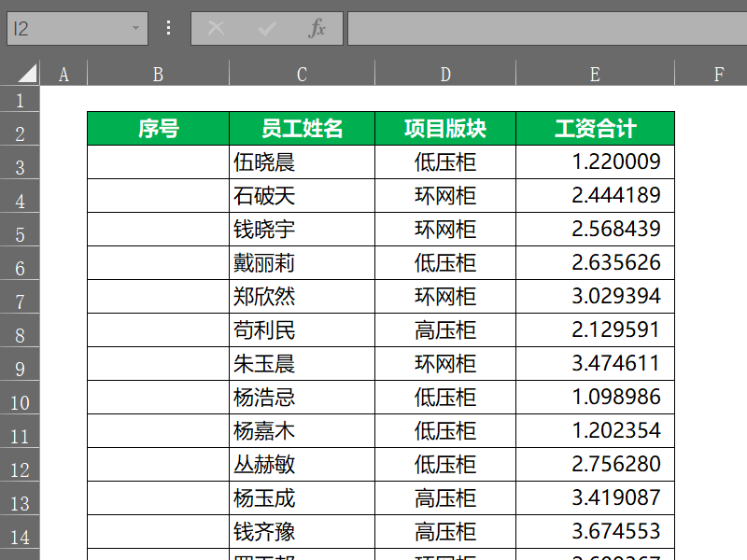
Task: Click the 工资合计 header cell
Action: point(596,129)
